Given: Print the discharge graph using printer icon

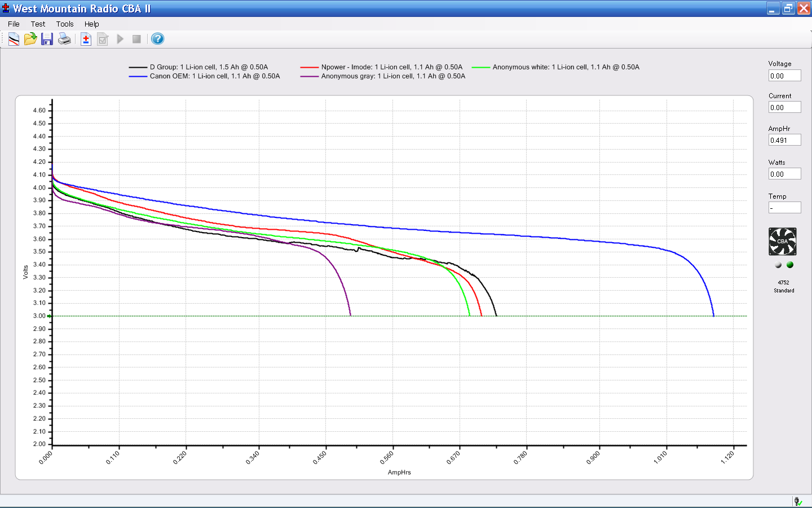Looking at the screenshot, I should click(64, 39).
